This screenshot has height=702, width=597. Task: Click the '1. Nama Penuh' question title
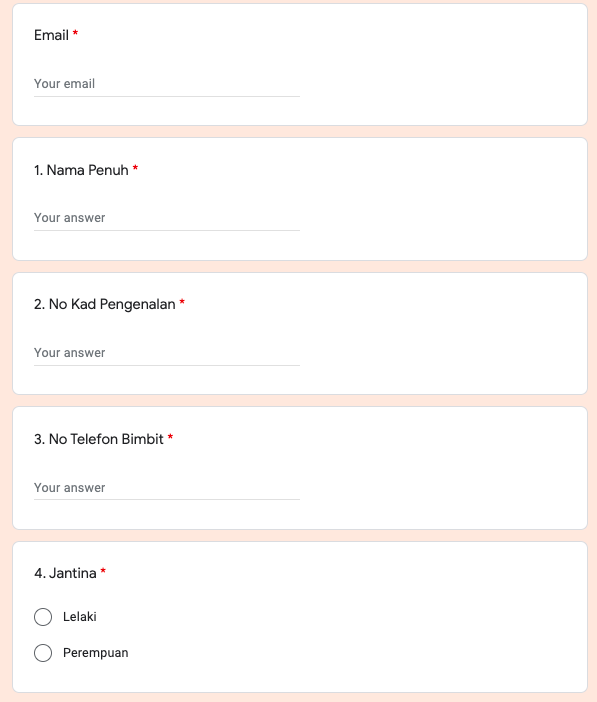point(81,170)
